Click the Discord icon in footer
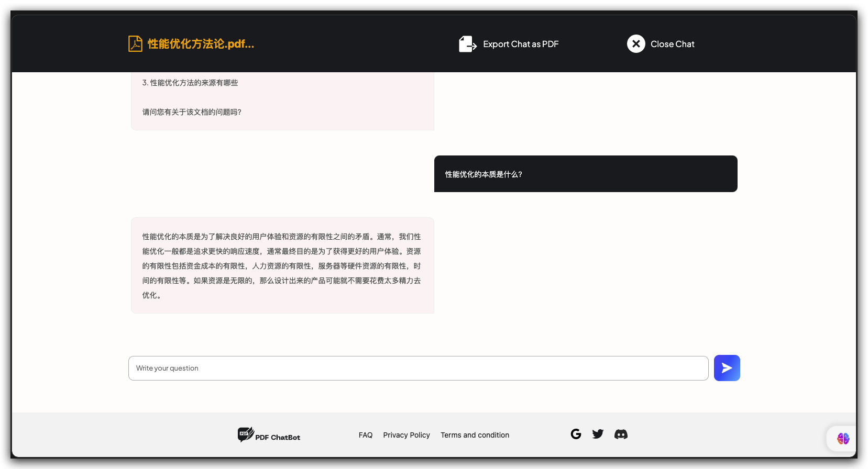 pyautogui.click(x=621, y=434)
